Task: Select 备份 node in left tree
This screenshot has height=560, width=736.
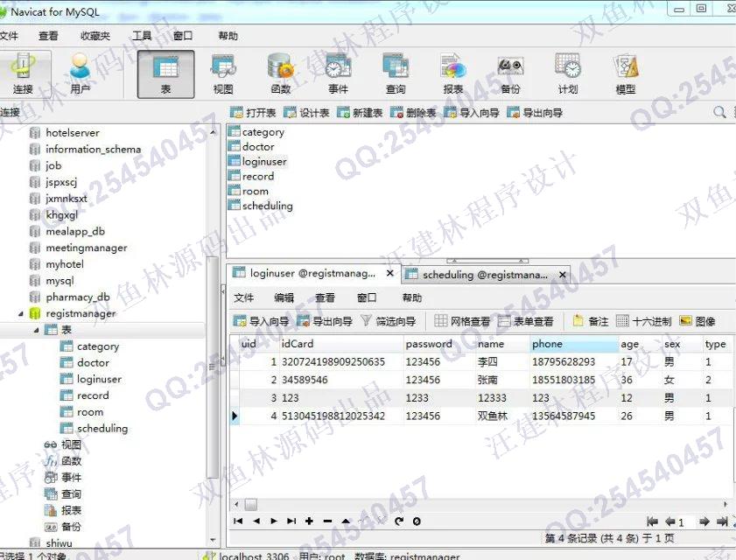Action: (x=71, y=527)
